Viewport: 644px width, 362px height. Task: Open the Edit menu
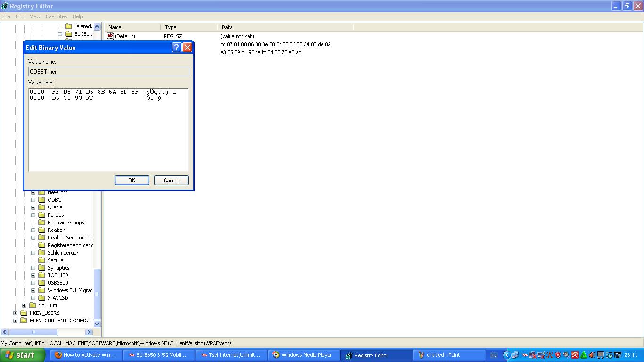19,16
